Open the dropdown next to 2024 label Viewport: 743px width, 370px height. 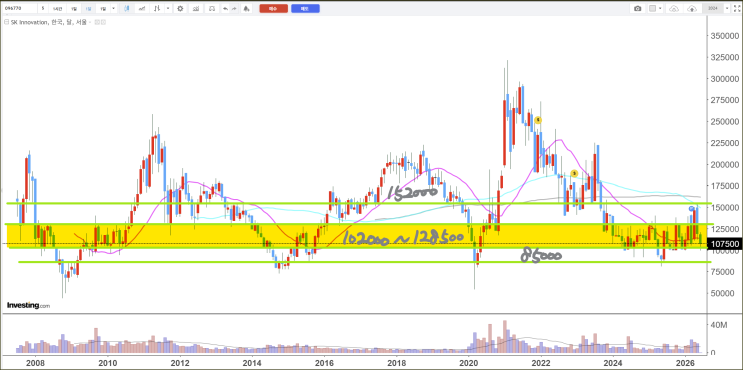(x=727, y=9)
